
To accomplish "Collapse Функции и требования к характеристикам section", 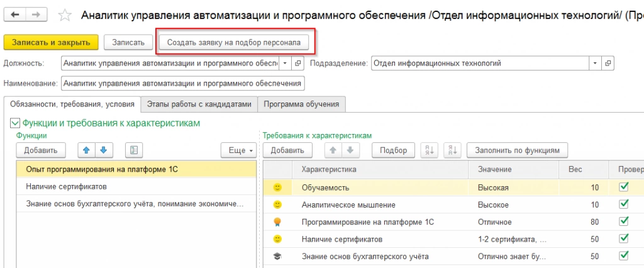I will click(15, 123).
